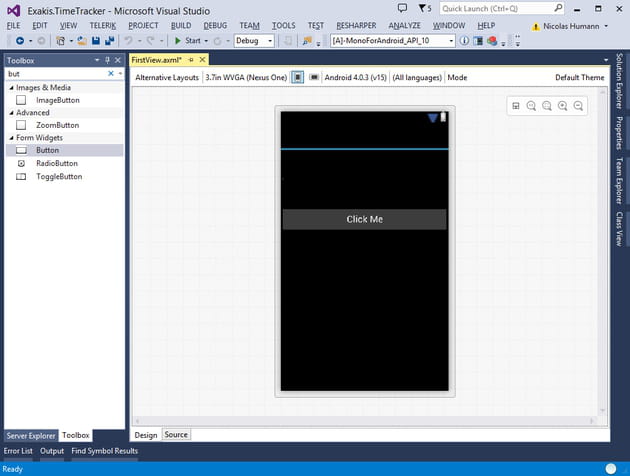Click the Redo arrow icon
The width and height of the screenshot is (630, 476).
point(150,41)
